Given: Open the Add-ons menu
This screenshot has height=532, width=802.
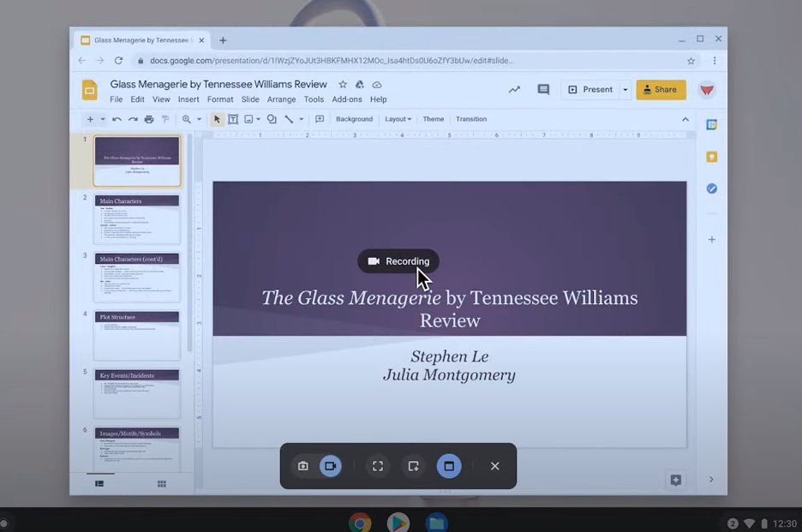Looking at the screenshot, I should tap(347, 99).
